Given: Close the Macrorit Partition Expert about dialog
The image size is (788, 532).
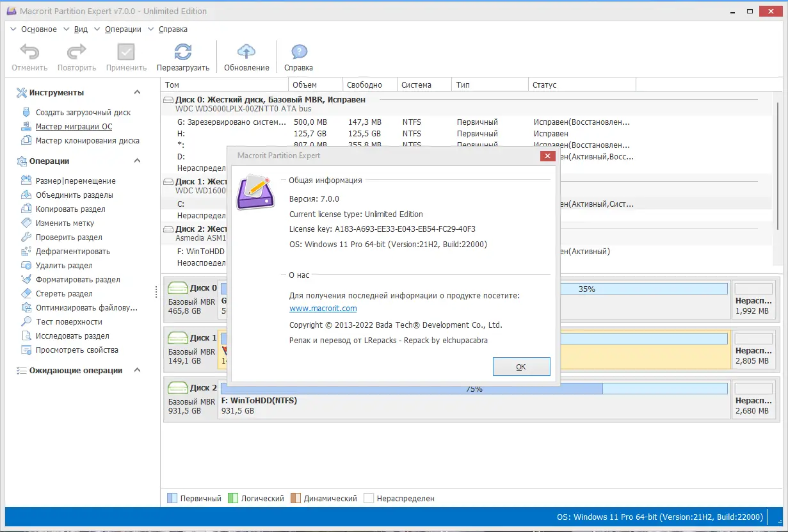Looking at the screenshot, I should pyautogui.click(x=547, y=156).
